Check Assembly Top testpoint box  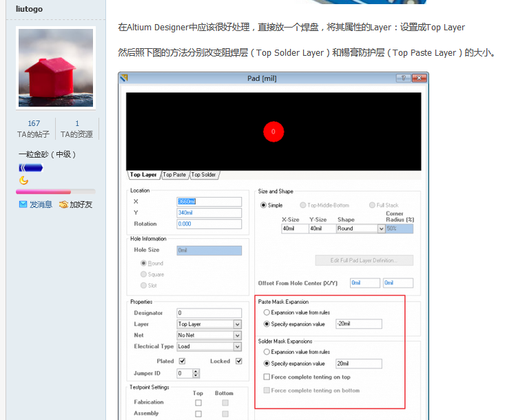point(198,414)
